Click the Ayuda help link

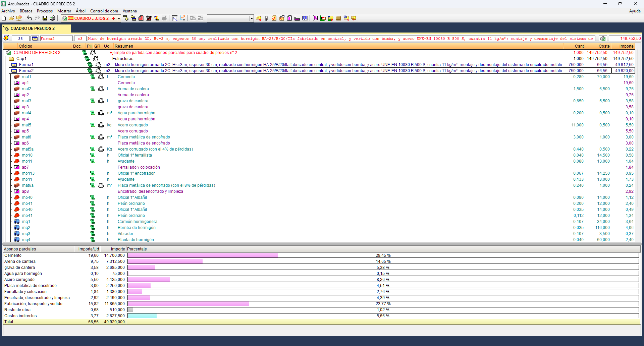coord(635,11)
